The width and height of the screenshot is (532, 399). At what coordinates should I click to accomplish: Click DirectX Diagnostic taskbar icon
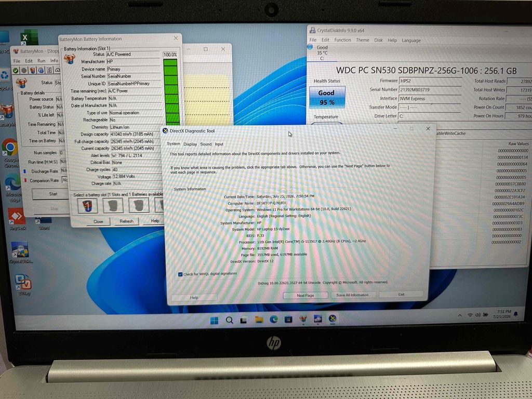(332, 318)
